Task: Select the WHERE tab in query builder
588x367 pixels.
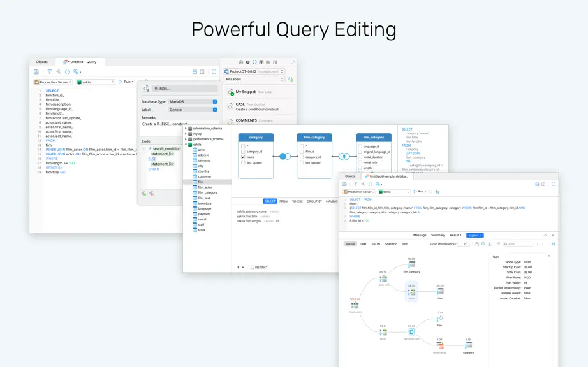Action: click(x=297, y=201)
